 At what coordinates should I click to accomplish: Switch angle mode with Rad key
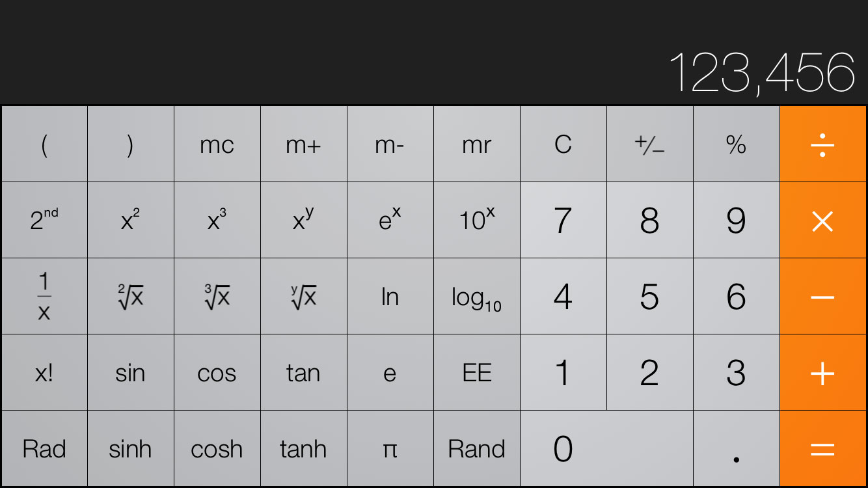44,448
